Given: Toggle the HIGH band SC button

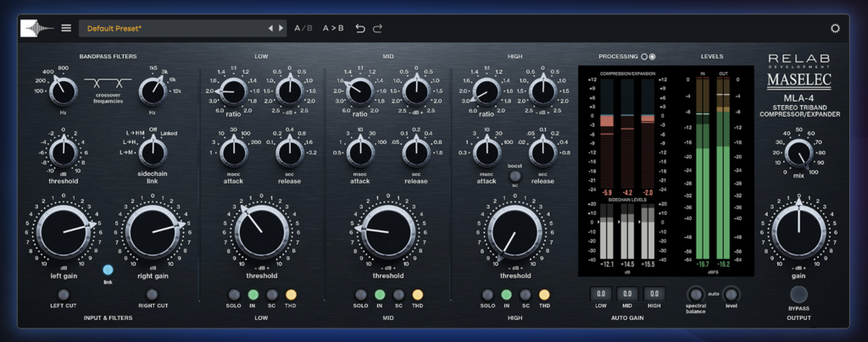Looking at the screenshot, I should coord(526,295).
